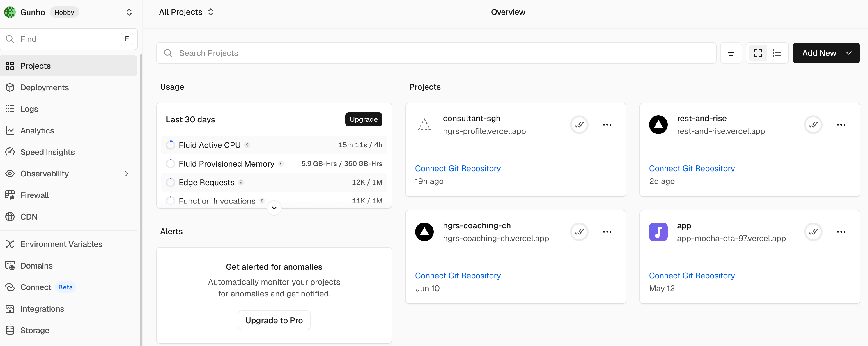The height and width of the screenshot is (346, 868).
Task: Click the Beta badge next to Connect
Action: tap(65, 287)
